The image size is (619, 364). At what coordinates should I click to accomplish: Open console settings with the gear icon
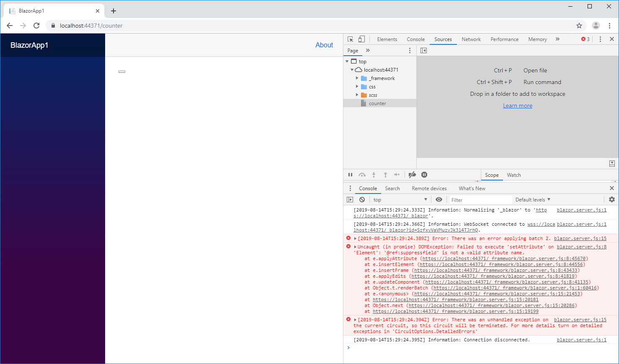(x=612, y=199)
